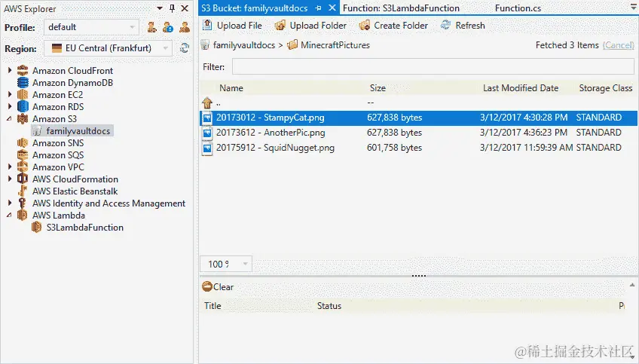
Task: Close the S3 Bucket familyvaultdocs tab
Action: point(332,8)
